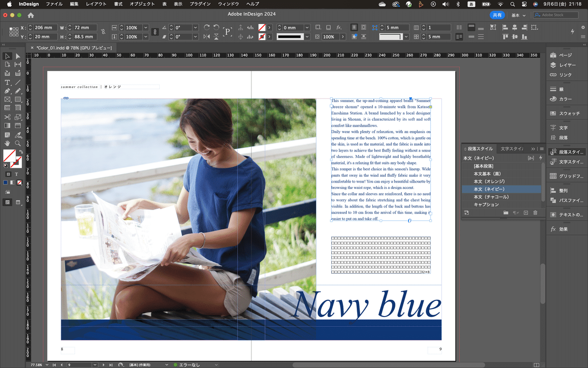
Task: Open the オブジェクト menu
Action: coord(142,4)
